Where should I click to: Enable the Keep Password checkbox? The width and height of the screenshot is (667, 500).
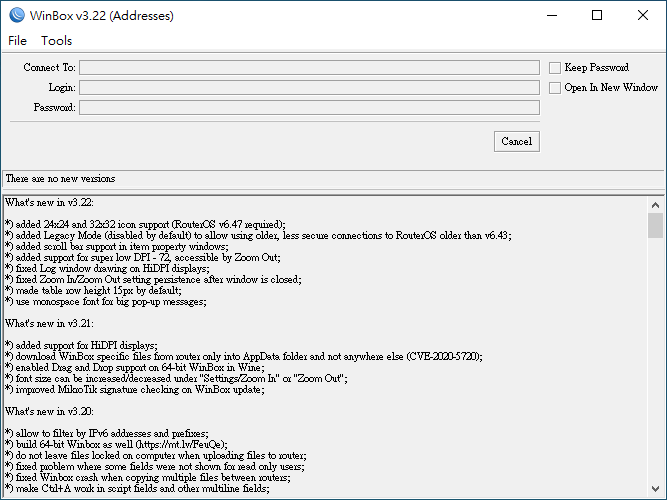555,68
